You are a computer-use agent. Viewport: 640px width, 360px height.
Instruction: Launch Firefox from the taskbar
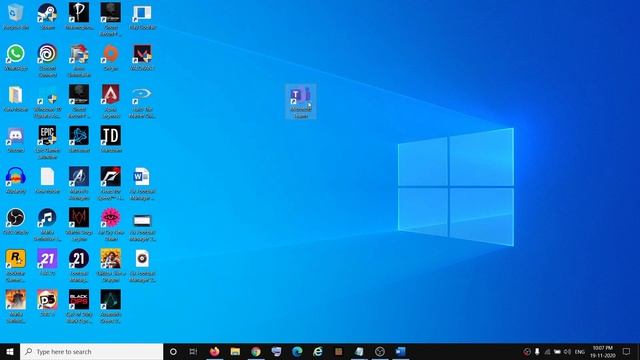coord(215,351)
